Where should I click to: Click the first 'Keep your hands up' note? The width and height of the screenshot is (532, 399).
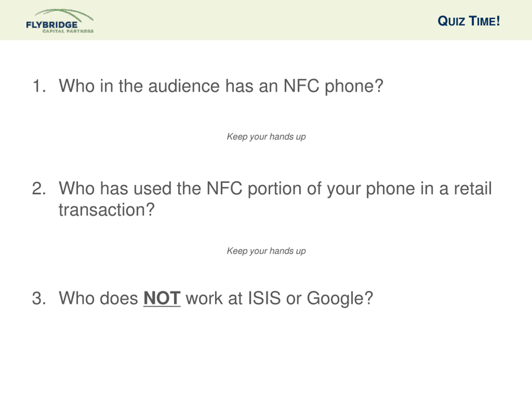(266, 137)
